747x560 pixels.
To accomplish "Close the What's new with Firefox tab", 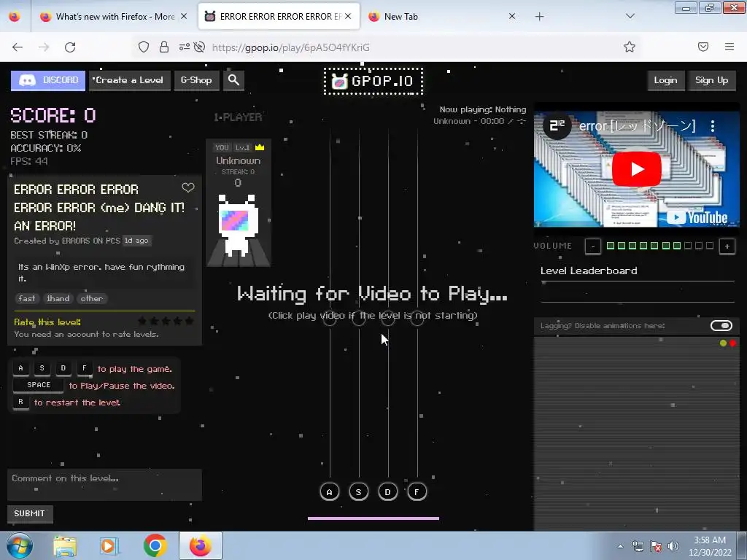I will tap(184, 16).
